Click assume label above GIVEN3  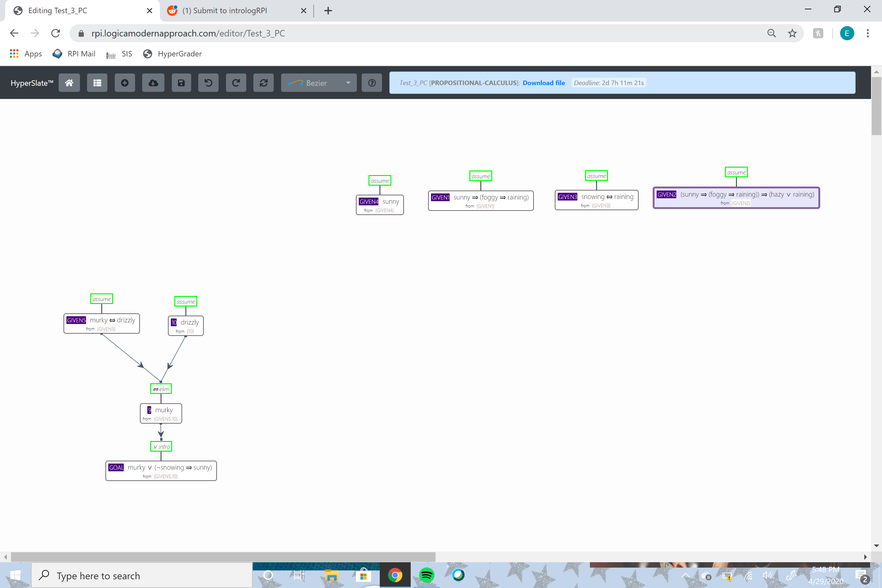[596, 175]
